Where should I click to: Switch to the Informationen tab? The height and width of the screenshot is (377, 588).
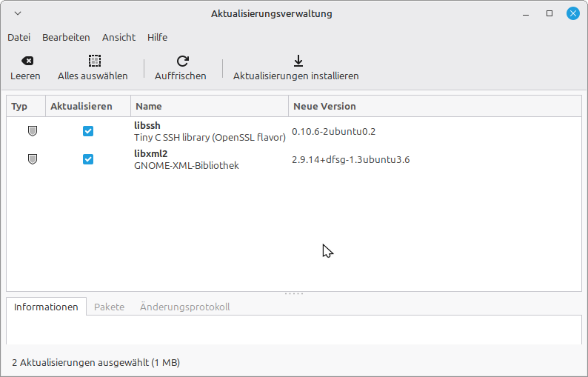click(x=46, y=307)
